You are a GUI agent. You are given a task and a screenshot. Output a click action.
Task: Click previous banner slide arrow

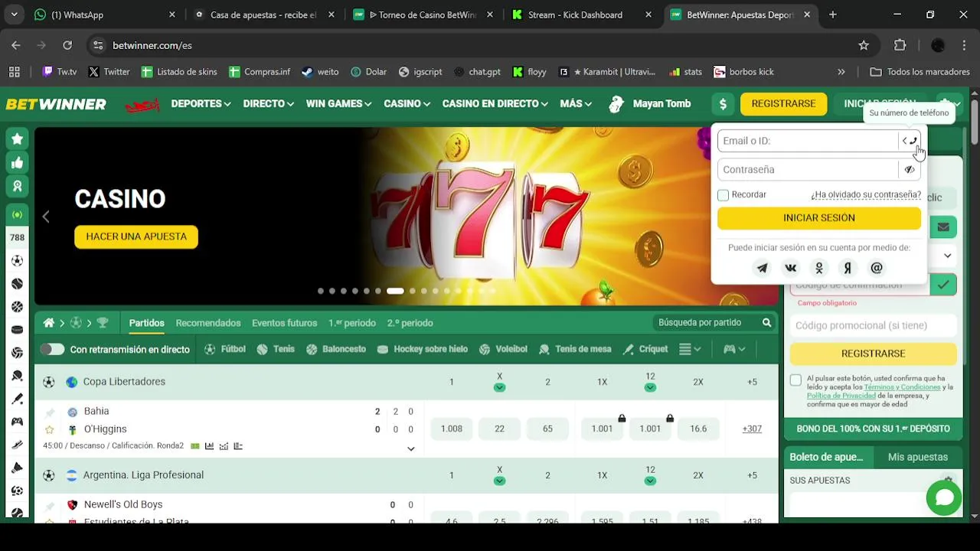46,217
